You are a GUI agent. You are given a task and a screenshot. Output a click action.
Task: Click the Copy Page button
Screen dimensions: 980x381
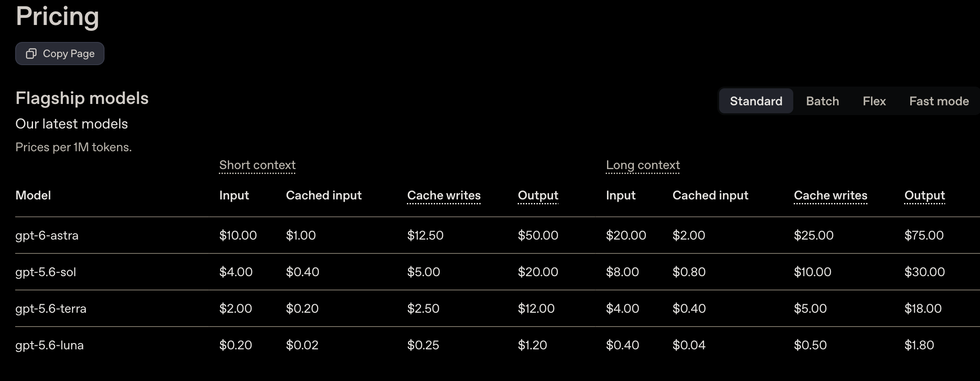pos(60,54)
